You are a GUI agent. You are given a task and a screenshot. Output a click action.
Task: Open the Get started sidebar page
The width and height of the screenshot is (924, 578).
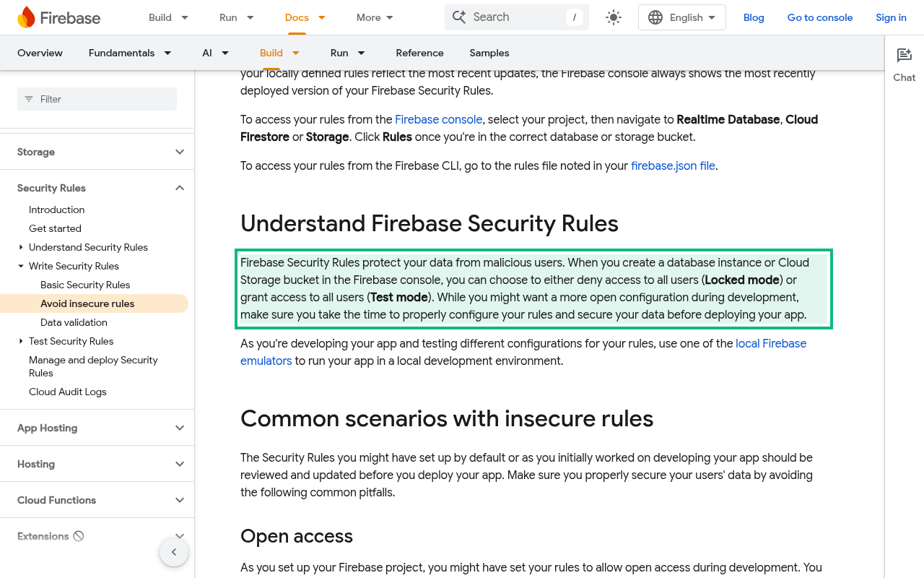[55, 228]
